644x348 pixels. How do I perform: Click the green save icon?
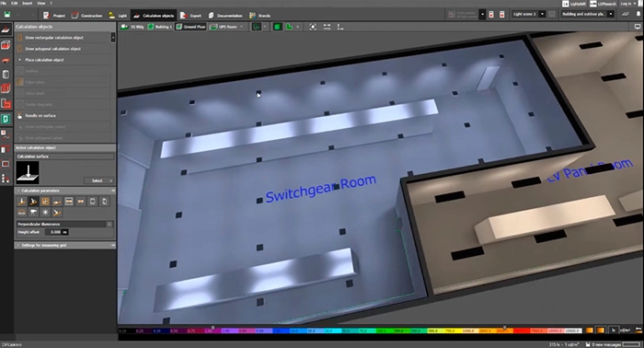7,15
